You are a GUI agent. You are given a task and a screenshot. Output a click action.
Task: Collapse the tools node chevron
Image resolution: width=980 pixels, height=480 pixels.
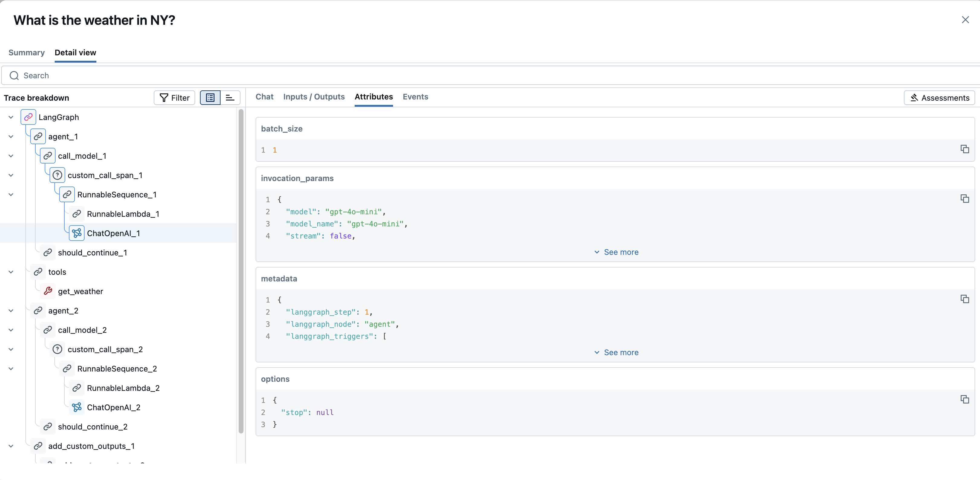pyautogui.click(x=11, y=272)
